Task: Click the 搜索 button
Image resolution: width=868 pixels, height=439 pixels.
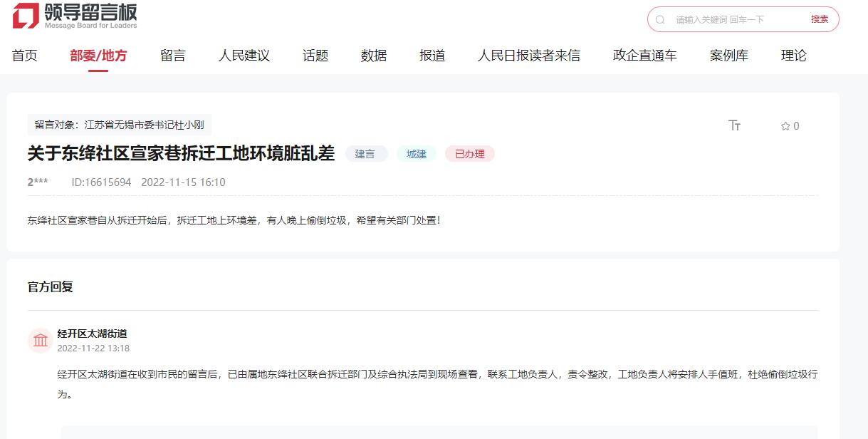Action: click(820, 19)
